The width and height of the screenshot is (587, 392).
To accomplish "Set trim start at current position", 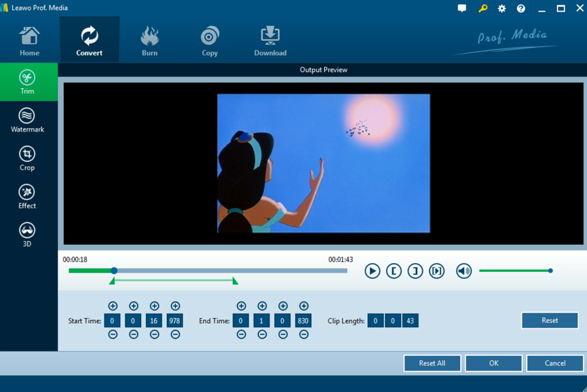I will pos(394,271).
